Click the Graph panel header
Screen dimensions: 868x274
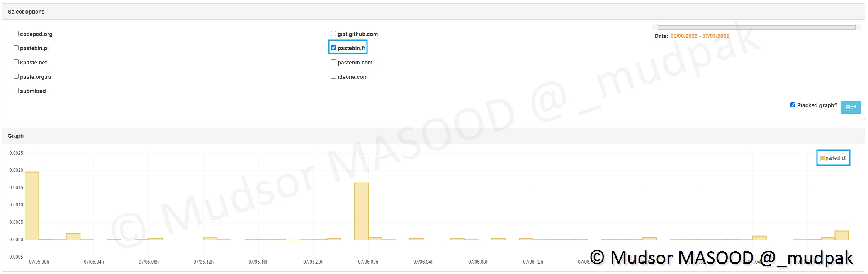(x=16, y=136)
